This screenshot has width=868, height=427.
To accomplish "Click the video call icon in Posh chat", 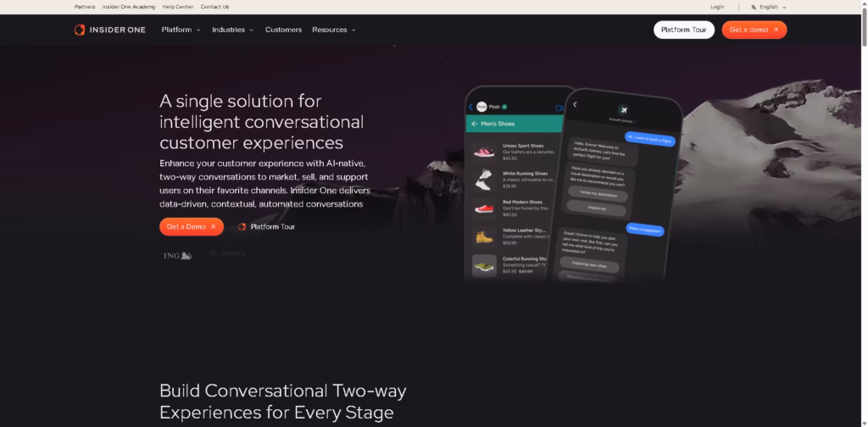I will [559, 108].
